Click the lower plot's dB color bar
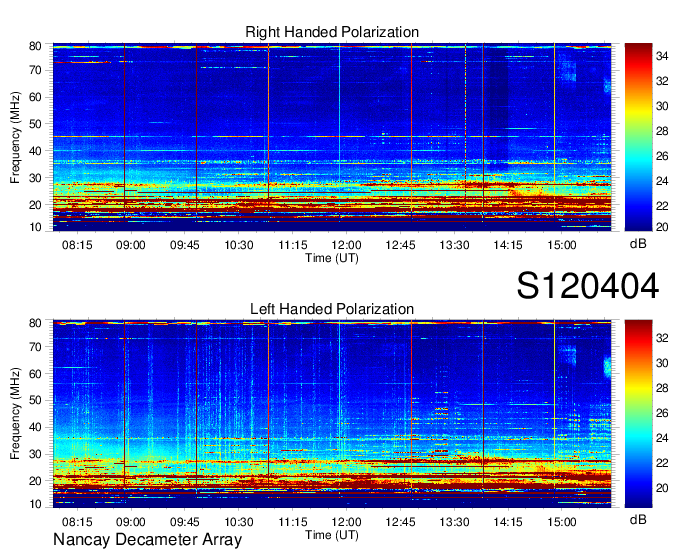Image resolution: width=680 pixels, height=552 pixels. pyautogui.click(x=638, y=414)
